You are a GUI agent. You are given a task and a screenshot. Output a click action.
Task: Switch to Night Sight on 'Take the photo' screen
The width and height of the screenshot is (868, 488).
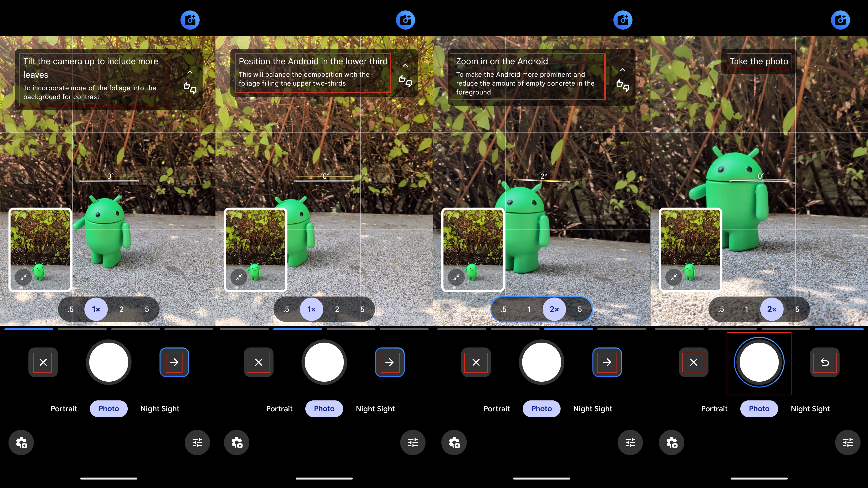point(810,409)
